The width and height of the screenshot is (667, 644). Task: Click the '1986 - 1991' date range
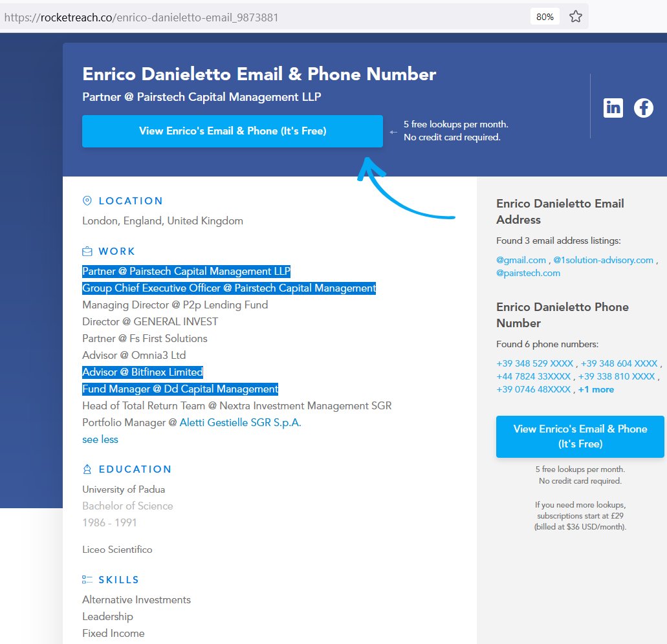click(109, 523)
